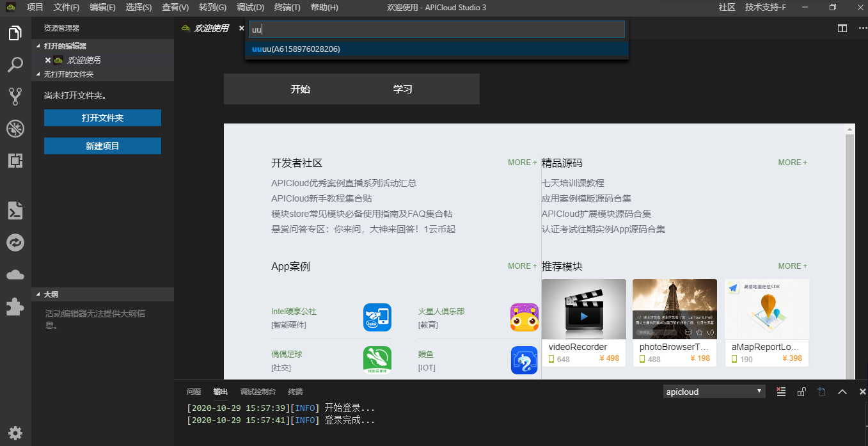Open the 帮助(H) menu

tap(324, 8)
